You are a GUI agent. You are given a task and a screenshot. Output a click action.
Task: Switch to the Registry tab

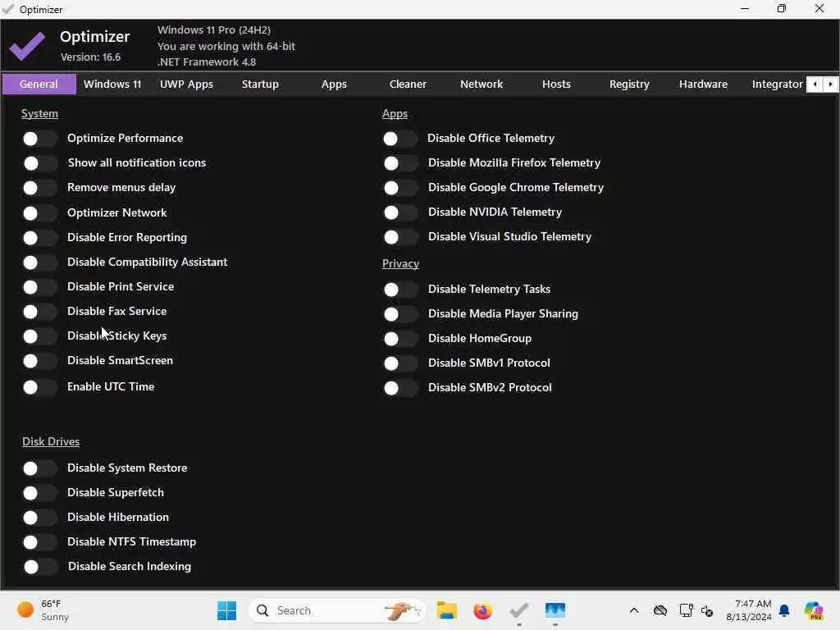point(629,84)
